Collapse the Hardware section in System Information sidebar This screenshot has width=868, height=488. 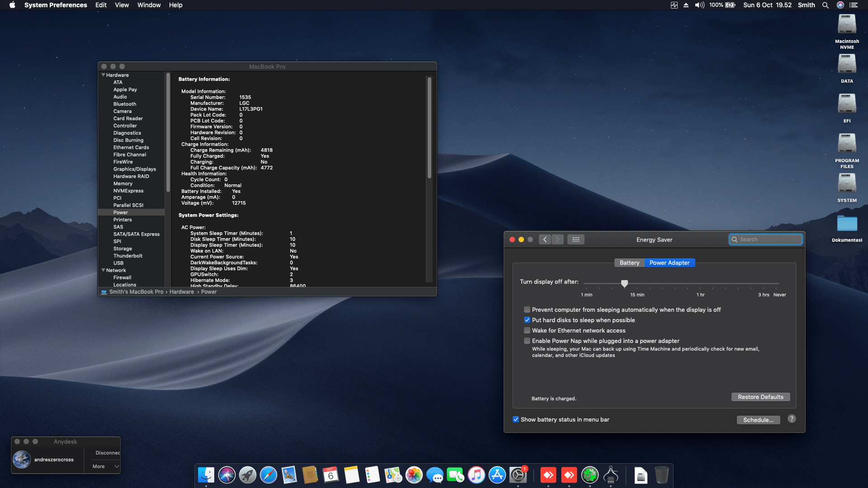click(104, 75)
